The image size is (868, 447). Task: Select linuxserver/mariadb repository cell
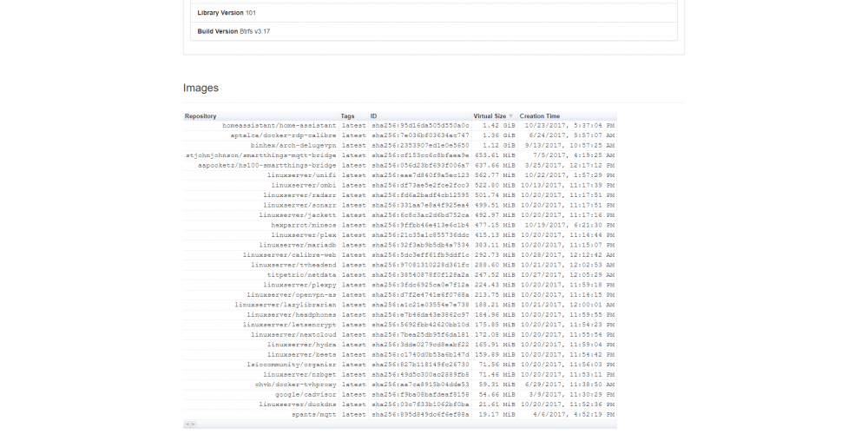click(297, 245)
